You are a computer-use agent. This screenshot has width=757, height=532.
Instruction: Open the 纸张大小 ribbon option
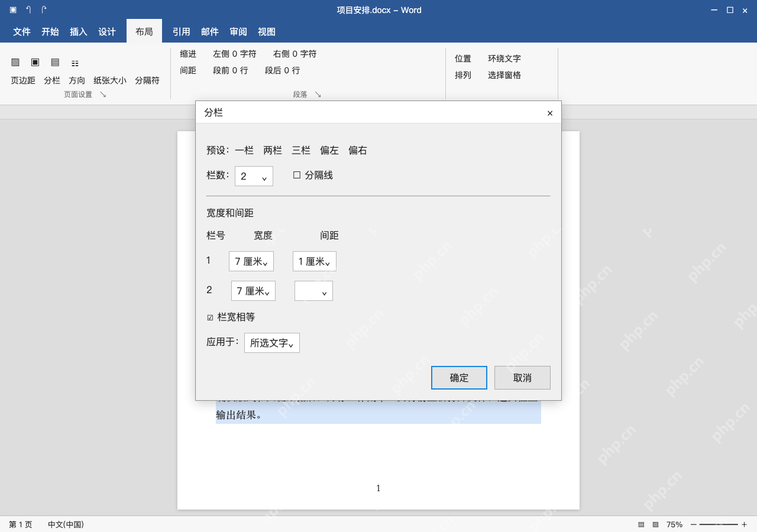[x=110, y=80]
